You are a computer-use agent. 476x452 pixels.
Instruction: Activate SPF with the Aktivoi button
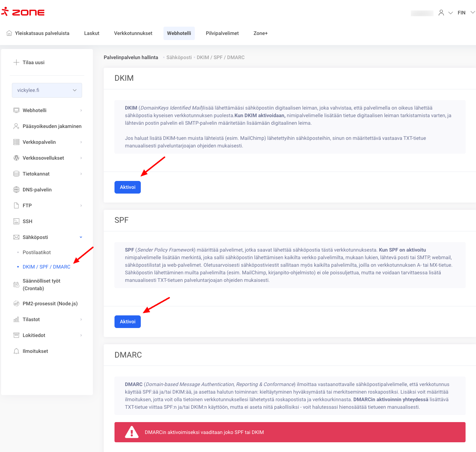(127, 322)
